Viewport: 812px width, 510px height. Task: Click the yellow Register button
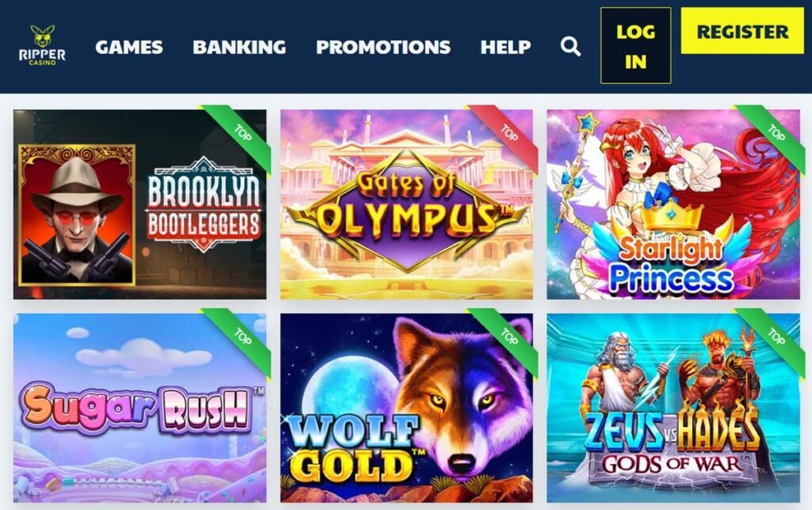(x=742, y=31)
